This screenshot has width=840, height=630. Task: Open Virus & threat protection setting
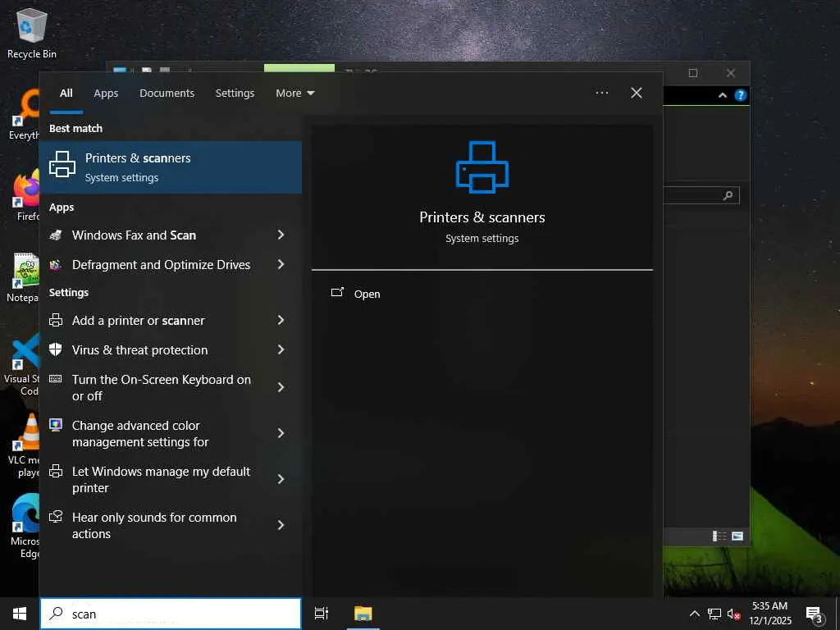(x=139, y=349)
